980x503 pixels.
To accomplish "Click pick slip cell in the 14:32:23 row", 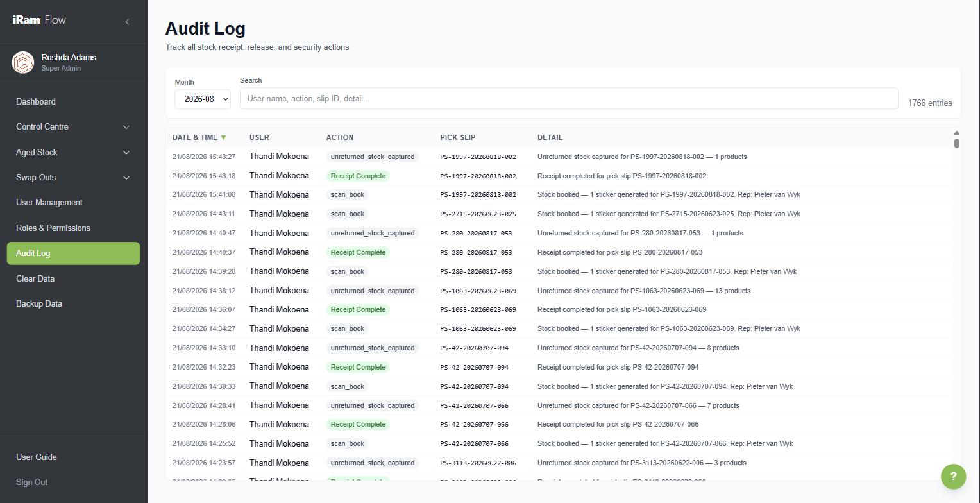I will click(x=475, y=367).
